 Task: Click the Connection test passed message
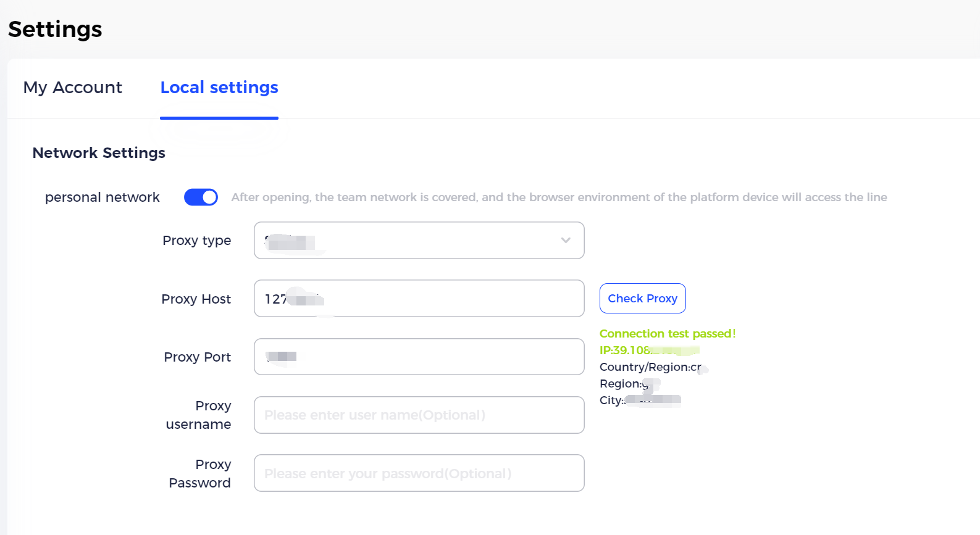668,334
